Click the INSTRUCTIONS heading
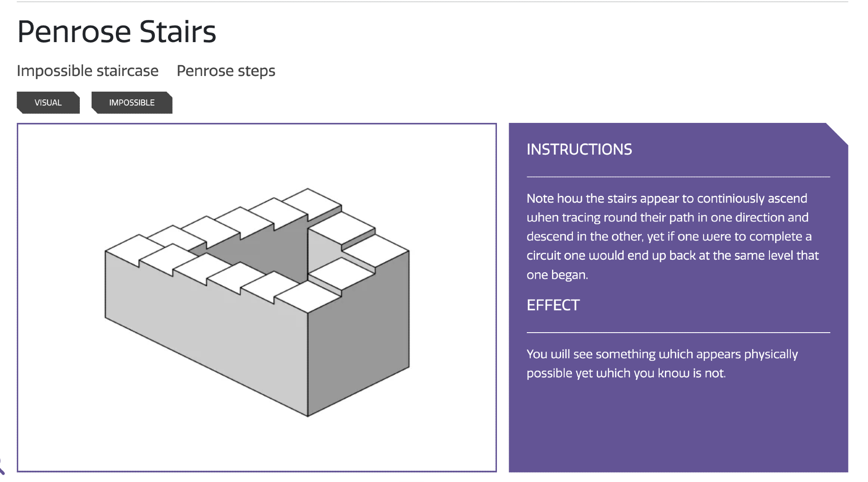The image size is (868, 482). (x=579, y=149)
